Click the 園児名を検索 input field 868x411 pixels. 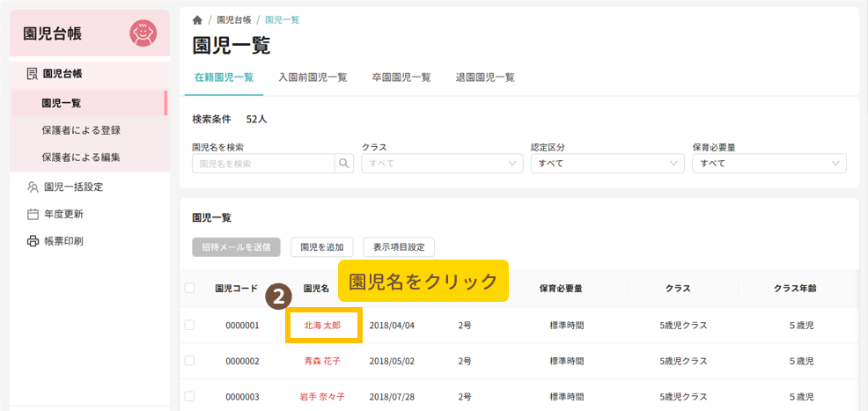(263, 164)
